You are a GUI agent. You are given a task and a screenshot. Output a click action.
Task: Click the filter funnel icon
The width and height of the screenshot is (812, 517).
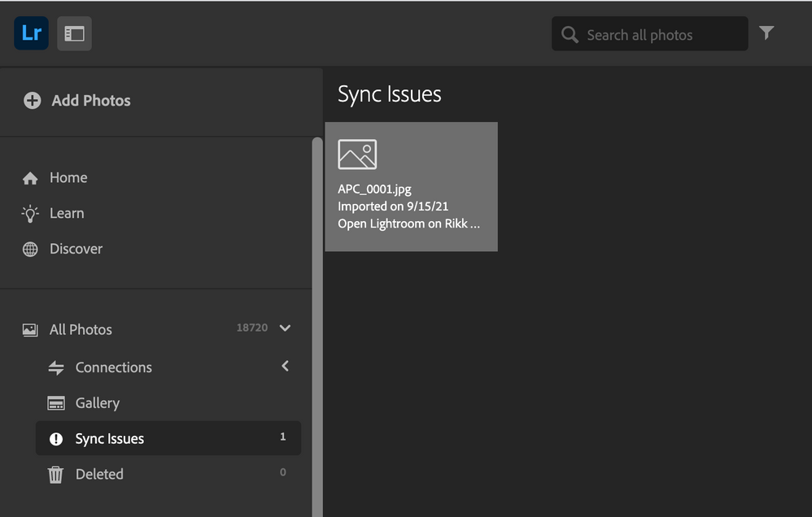[766, 33]
